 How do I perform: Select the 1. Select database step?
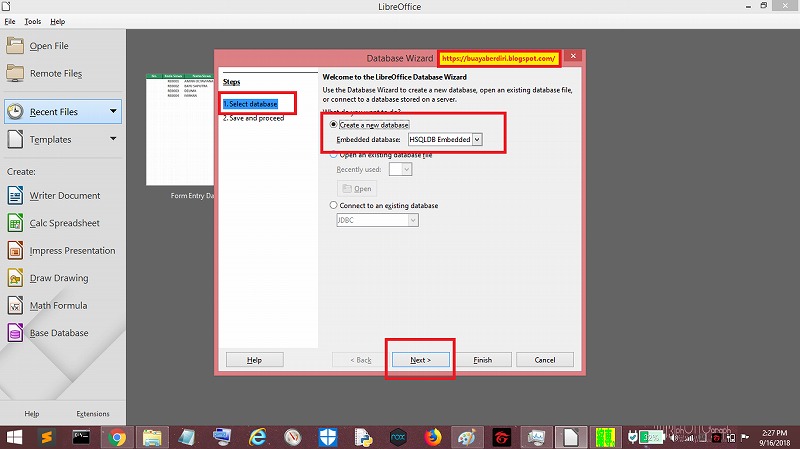click(250, 104)
